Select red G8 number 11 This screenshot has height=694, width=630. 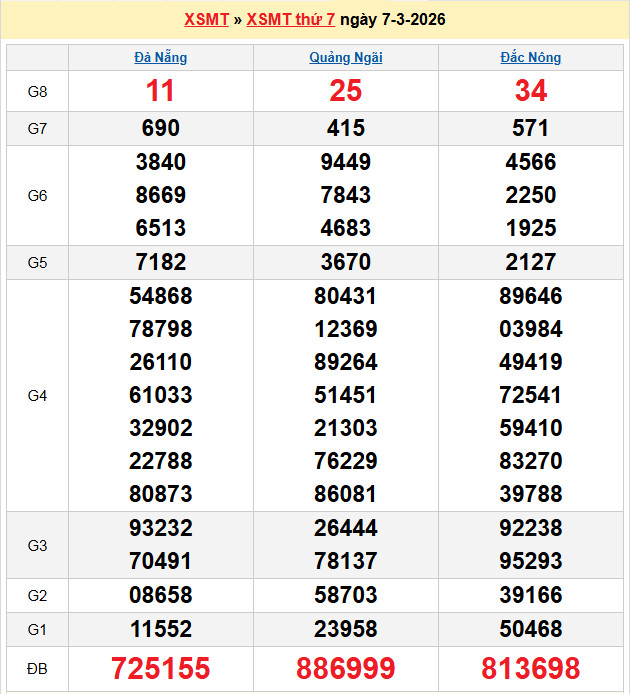(161, 92)
